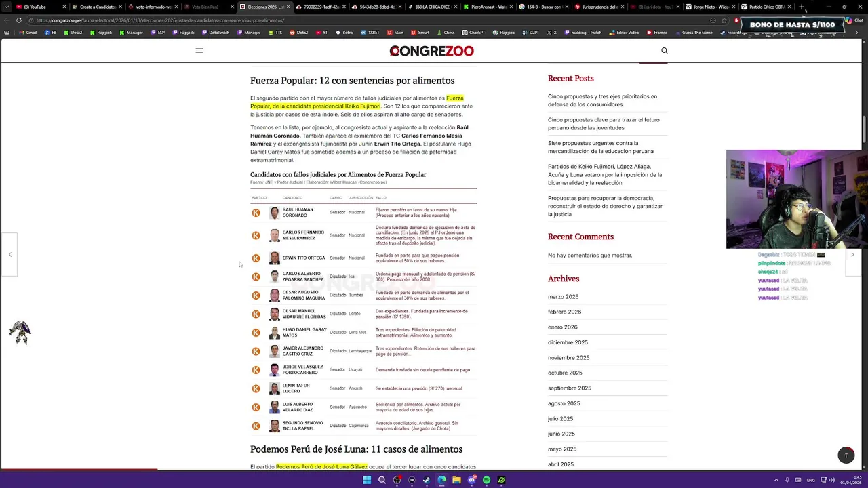Open OBS Studio from the taskbar
Screen dimensions: 868x488
(x=397, y=480)
